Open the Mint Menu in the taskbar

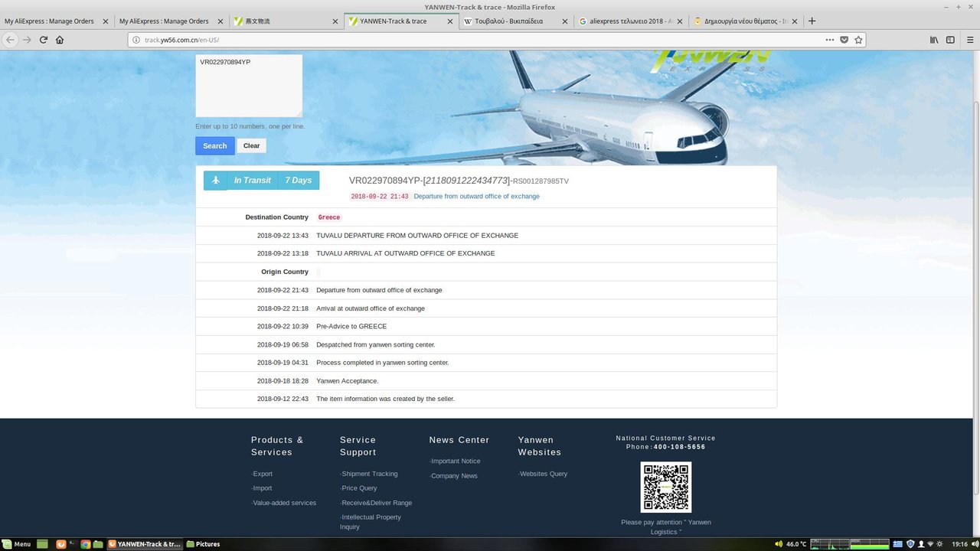tap(17, 544)
